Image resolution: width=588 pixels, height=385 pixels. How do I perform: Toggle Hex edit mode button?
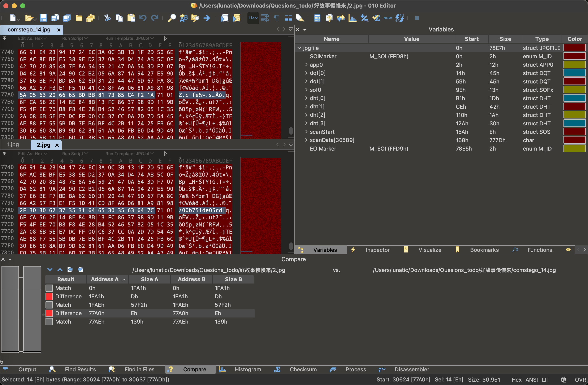(x=253, y=18)
